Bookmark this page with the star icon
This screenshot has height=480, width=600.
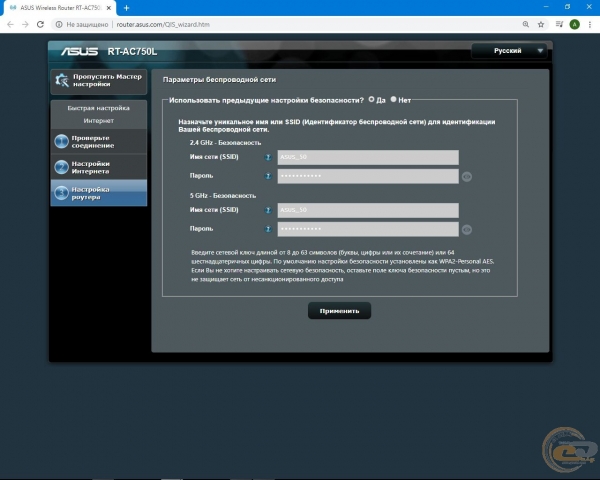click(559, 23)
